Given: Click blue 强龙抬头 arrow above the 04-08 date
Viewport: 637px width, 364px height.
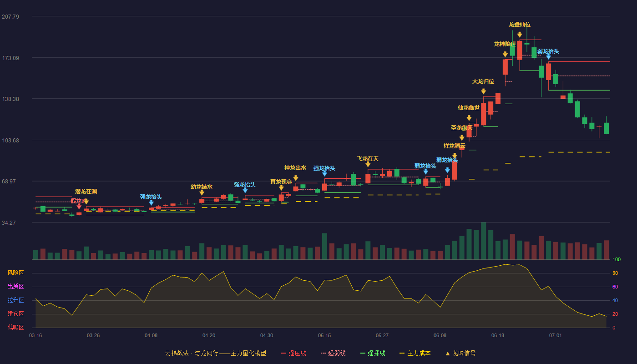Looking at the screenshot, I should click(x=151, y=203).
